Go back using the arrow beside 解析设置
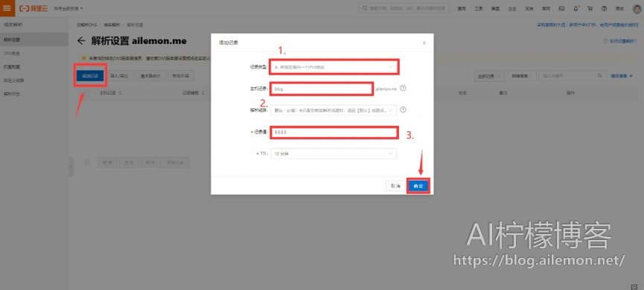The width and height of the screenshot is (644, 290). (81, 41)
